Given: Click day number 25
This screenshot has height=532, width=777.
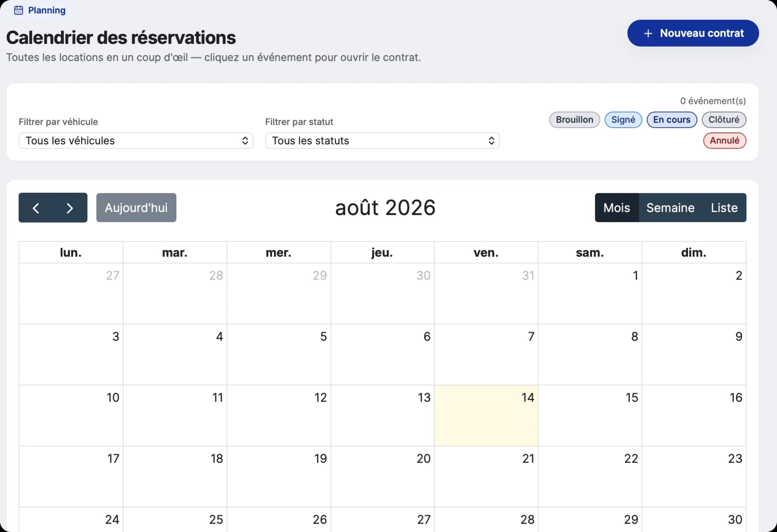Looking at the screenshot, I should [x=216, y=519].
